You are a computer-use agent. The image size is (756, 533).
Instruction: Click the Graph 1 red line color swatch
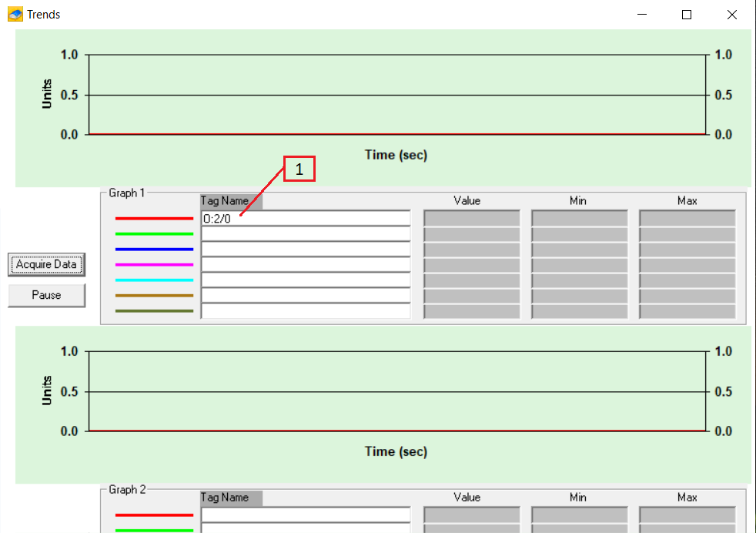pyautogui.click(x=154, y=219)
